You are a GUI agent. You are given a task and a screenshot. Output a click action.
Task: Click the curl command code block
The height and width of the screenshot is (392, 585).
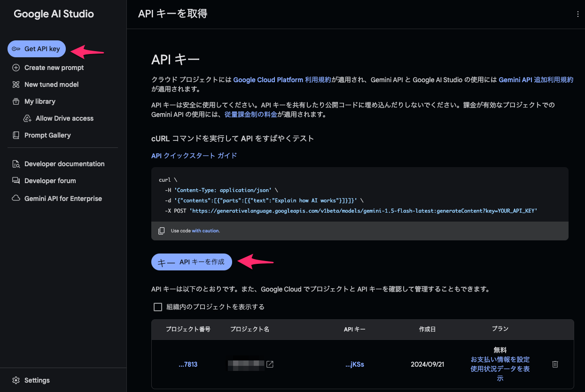359,195
